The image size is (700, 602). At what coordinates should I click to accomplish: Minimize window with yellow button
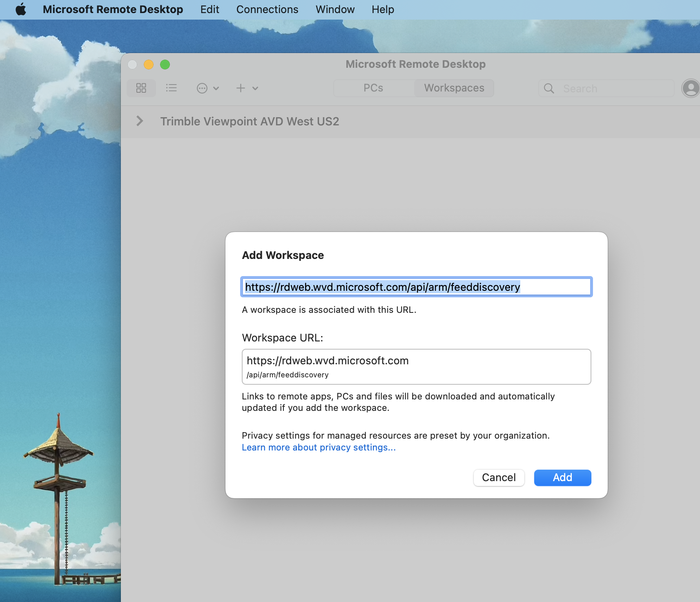(149, 65)
